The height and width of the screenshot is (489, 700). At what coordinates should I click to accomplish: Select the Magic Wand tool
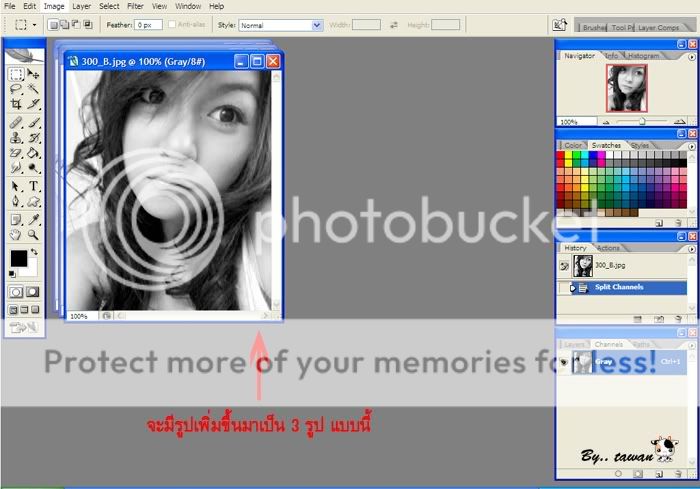point(34,88)
